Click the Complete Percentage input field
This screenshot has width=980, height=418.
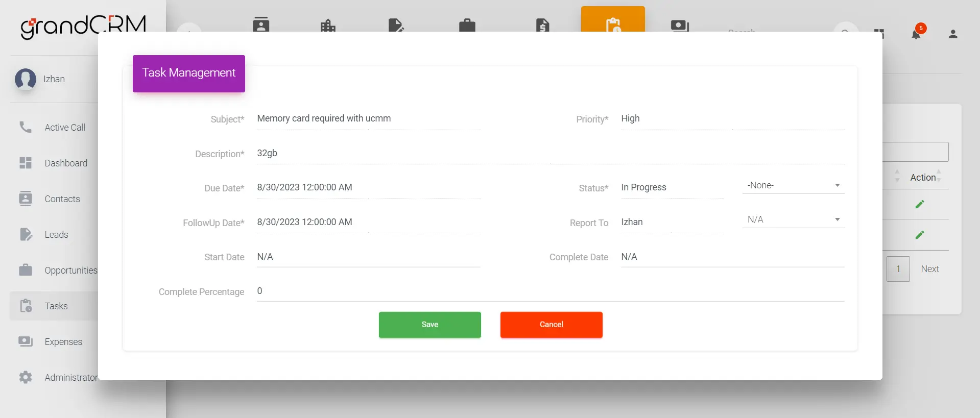(550, 291)
